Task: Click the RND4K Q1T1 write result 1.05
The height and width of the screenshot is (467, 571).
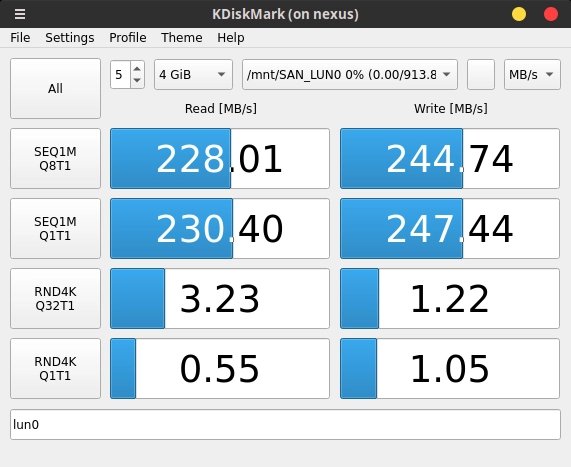Action: [450, 368]
